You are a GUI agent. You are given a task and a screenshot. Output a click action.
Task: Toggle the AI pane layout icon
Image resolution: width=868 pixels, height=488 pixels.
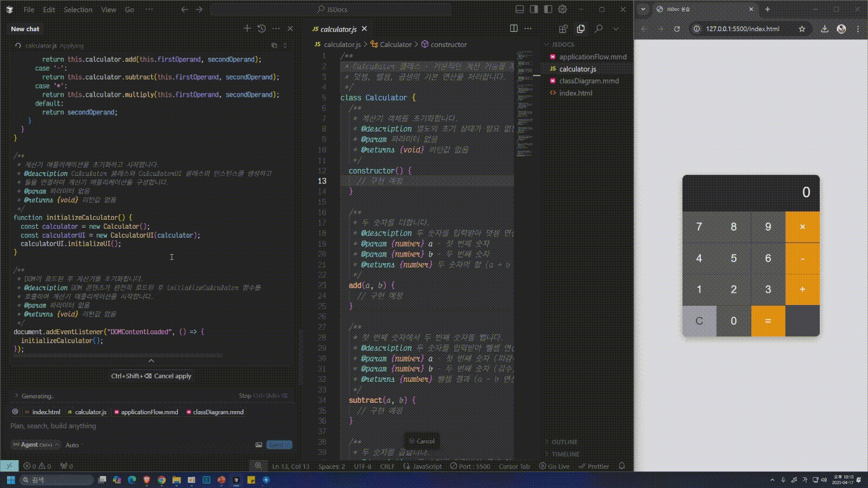pyautogui.click(x=548, y=10)
